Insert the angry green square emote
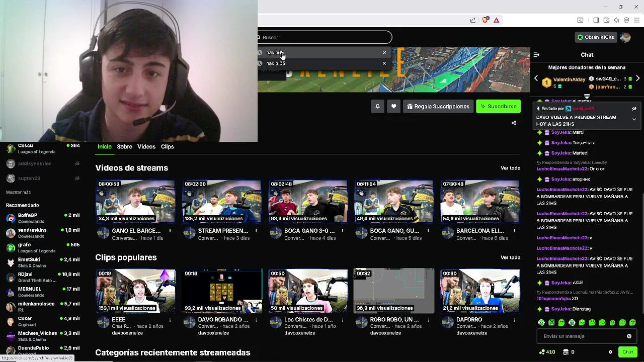Viewport: 644px width, 362px height. [551, 323]
